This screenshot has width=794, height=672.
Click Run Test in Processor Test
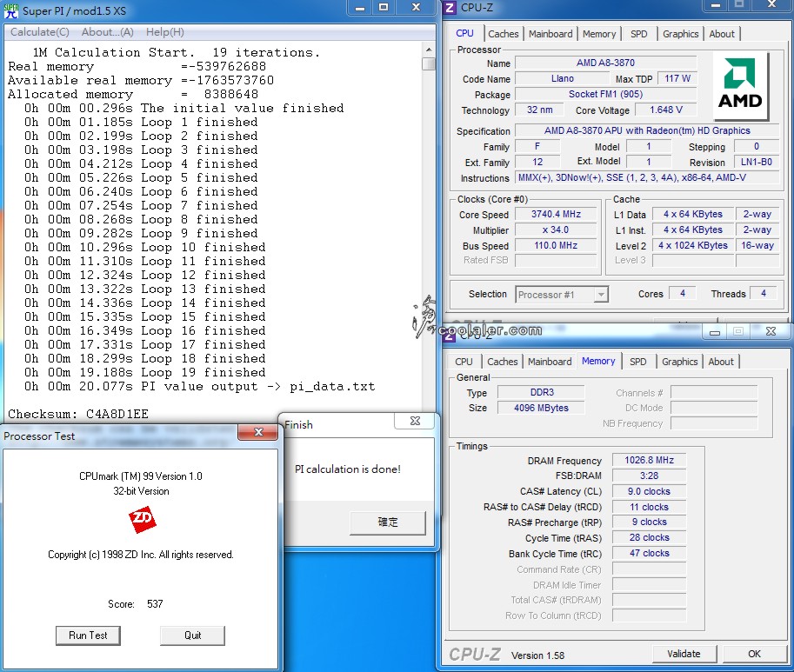point(88,635)
